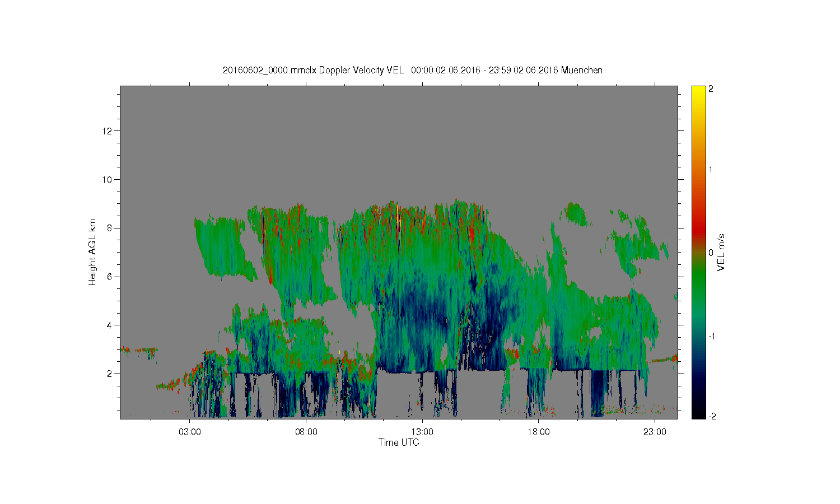Image resolution: width=840 pixels, height=504 pixels.
Task: Click the 03:00 time axis label
Action: [x=190, y=432]
